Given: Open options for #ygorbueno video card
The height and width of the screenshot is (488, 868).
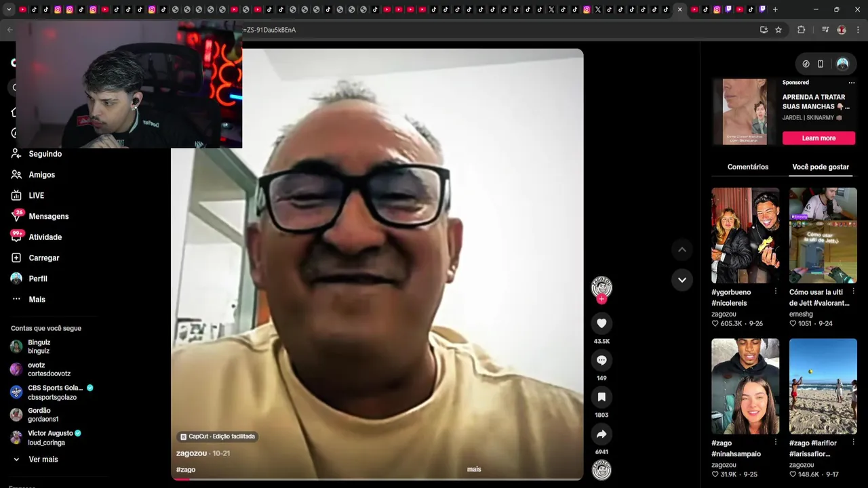Looking at the screenshot, I should [x=776, y=291].
